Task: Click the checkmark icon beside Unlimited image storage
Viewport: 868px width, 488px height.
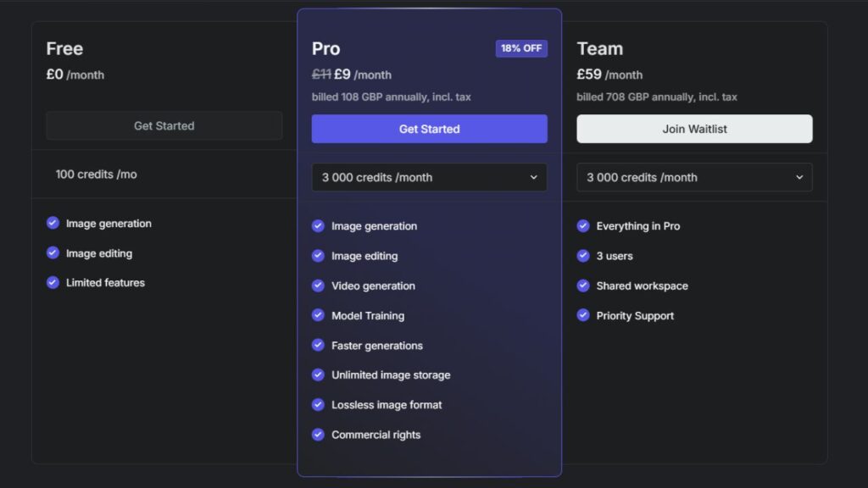Action: (318, 375)
